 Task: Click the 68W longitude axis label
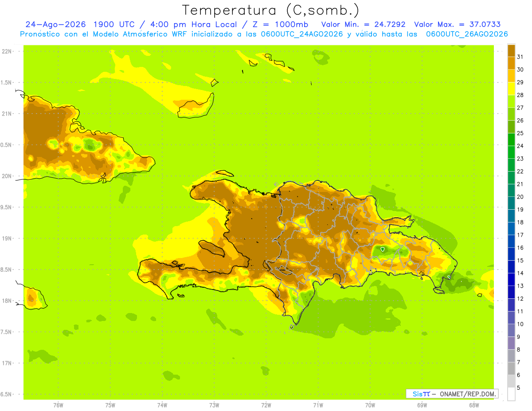[x=474, y=405]
